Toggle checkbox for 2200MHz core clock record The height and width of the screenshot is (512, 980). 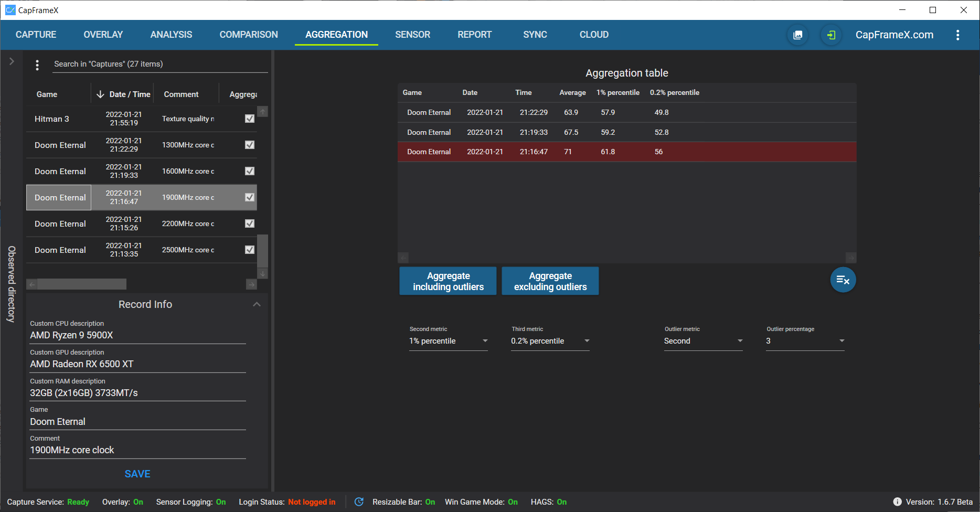coord(250,223)
